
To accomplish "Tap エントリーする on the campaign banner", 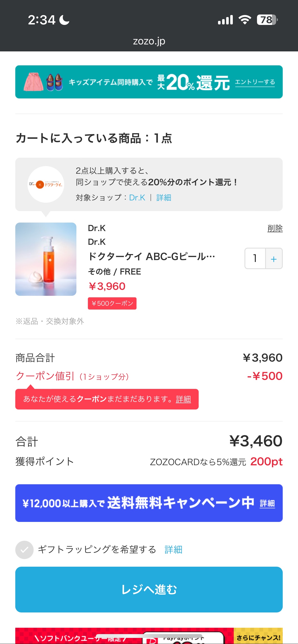I will click(x=255, y=82).
